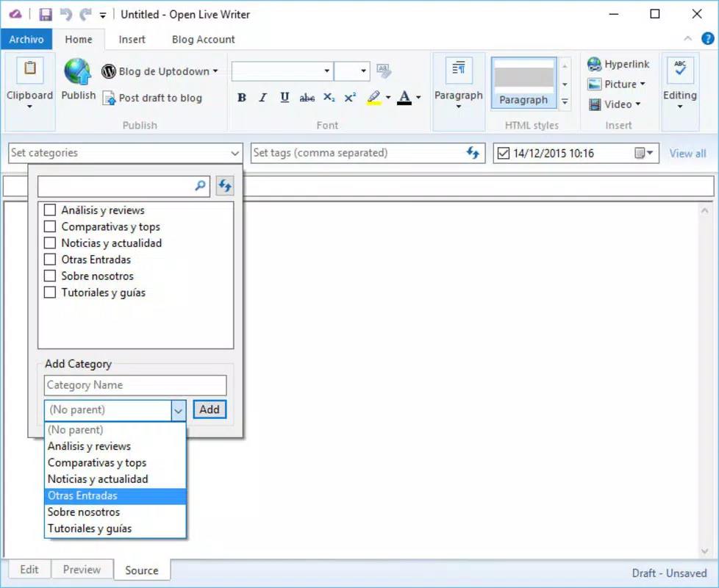The image size is (719, 588).
Task: Switch to the Blog Account tab
Action: coord(203,40)
